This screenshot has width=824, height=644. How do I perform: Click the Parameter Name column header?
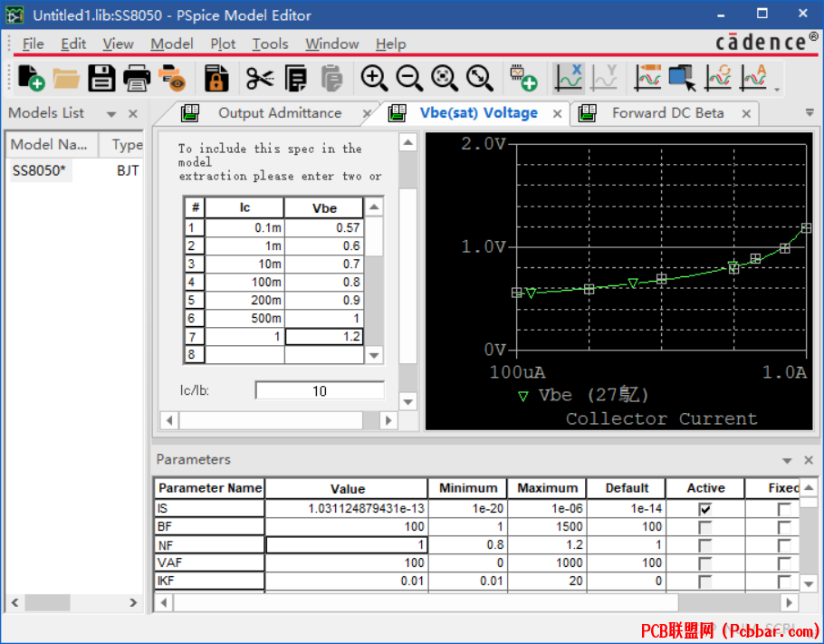[x=210, y=488]
